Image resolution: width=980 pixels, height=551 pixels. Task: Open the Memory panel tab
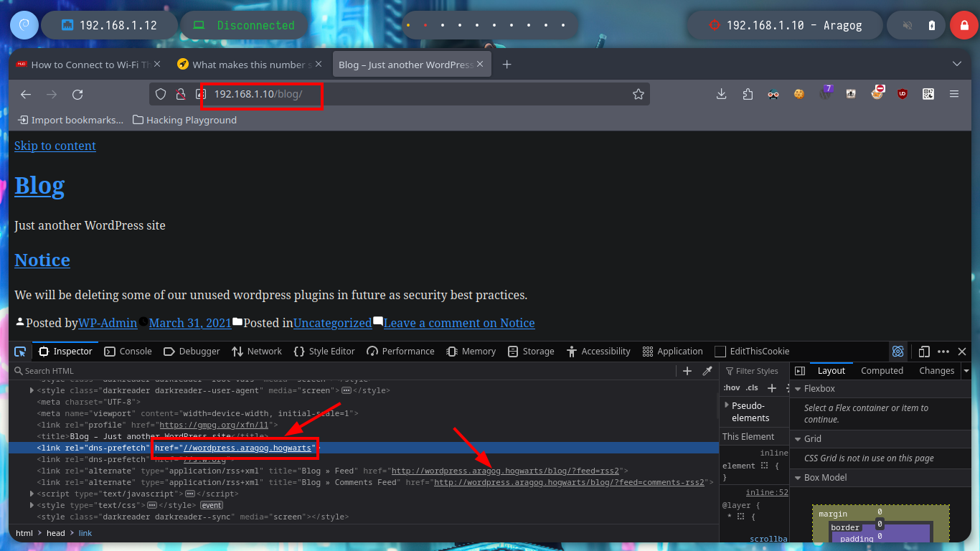[471, 352]
